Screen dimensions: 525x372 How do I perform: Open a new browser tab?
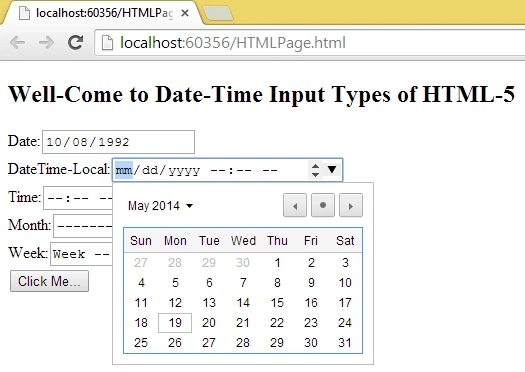point(218,13)
